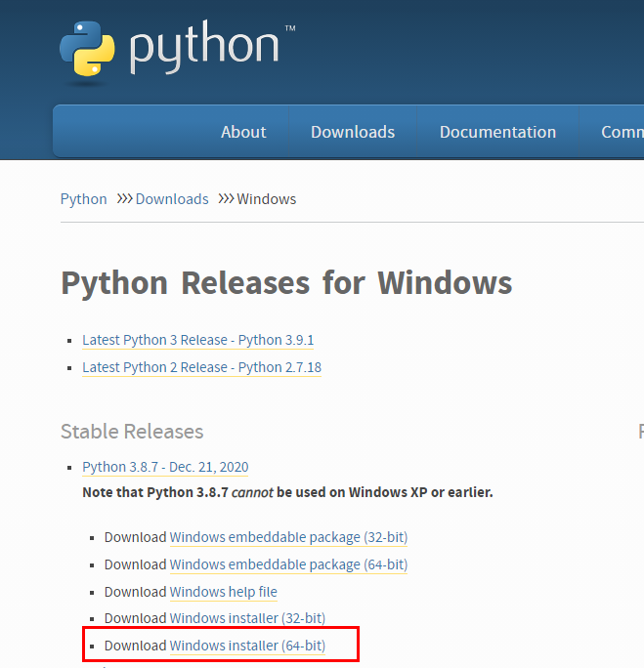Download Windows embeddable package (64-bit)

(x=288, y=564)
